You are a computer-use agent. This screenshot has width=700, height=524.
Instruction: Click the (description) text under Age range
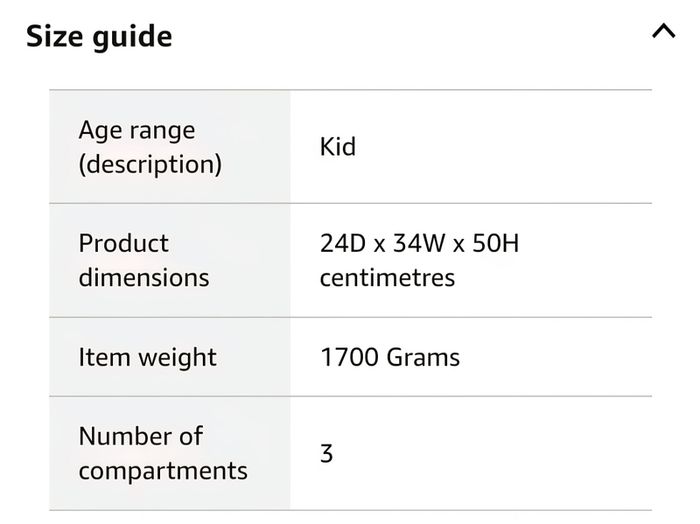tap(150, 165)
